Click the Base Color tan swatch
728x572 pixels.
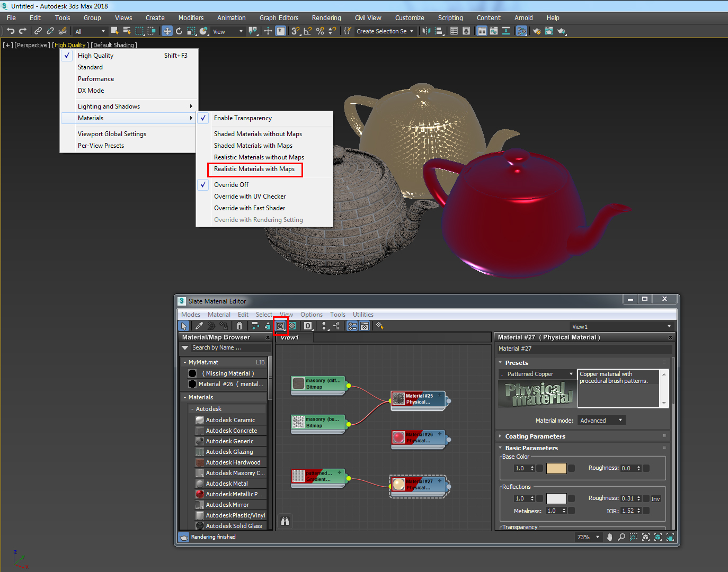tap(556, 468)
